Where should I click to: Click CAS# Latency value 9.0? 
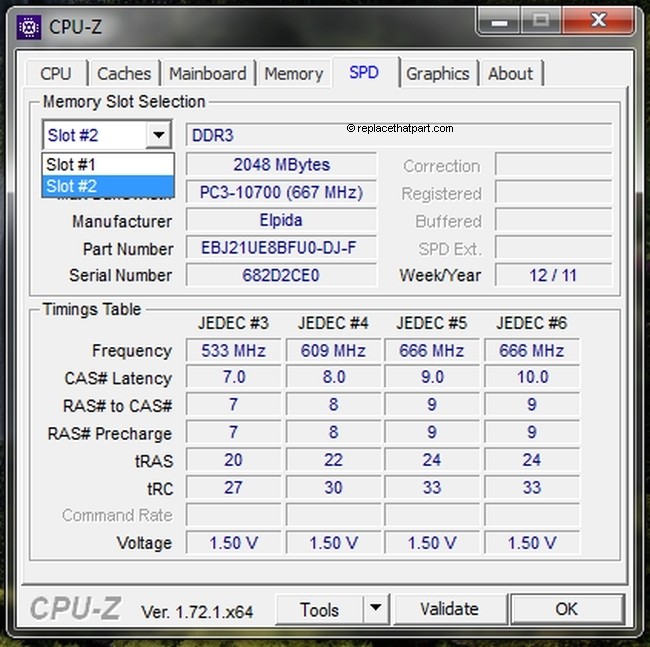coord(432,377)
